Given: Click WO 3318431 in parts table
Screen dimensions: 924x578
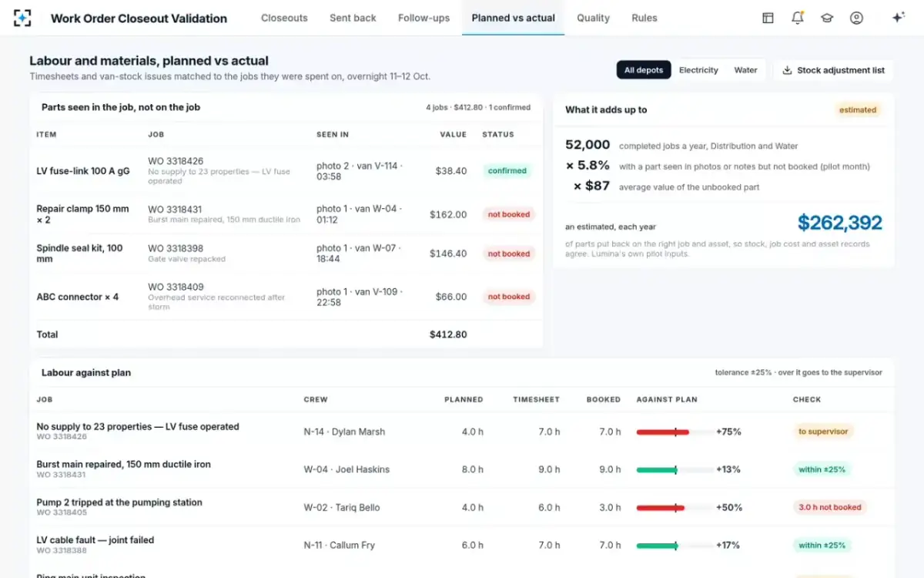Looking at the screenshot, I should (175, 210).
